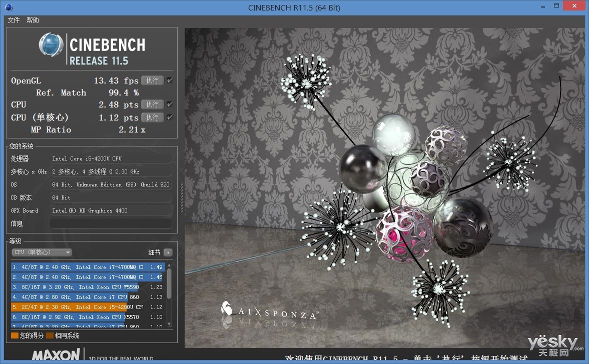Image resolution: width=589 pixels, height=364 pixels.
Task: Click the Ref. Match value 99.4 %
Action: [124, 92]
